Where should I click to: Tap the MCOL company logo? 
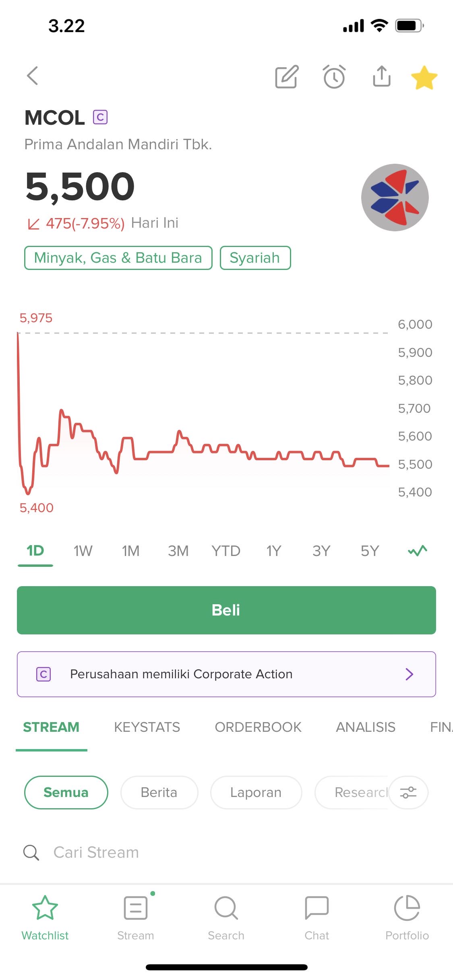[x=395, y=198]
